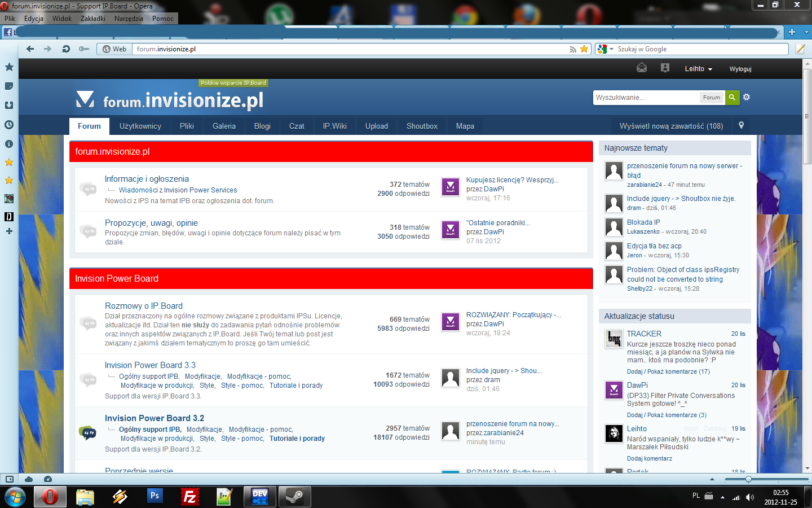
Task: Switch to the Galeria navigation tab
Action: click(x=224, y=126)
